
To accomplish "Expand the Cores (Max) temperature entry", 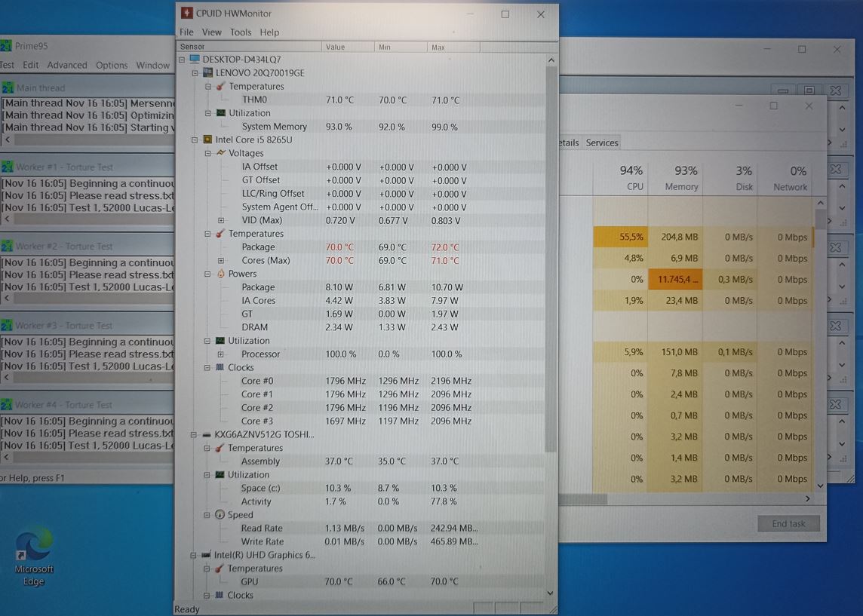I will coord(221,261).
